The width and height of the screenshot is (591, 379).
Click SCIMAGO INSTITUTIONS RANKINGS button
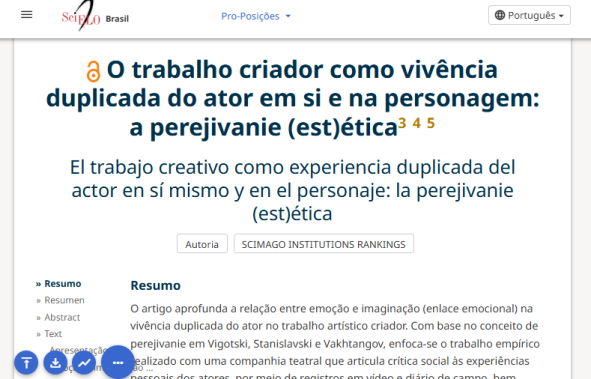click(323, 244)
